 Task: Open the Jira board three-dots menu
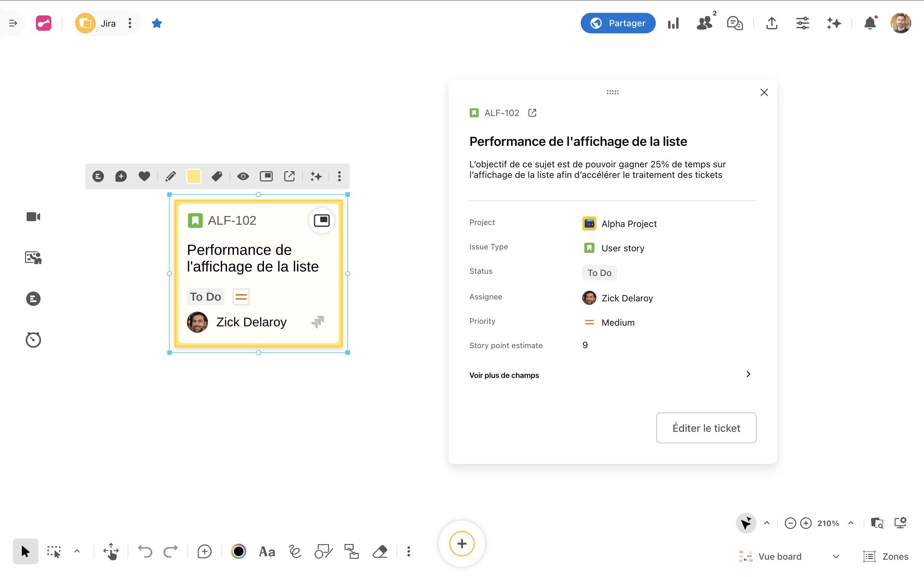coord(130,23)
